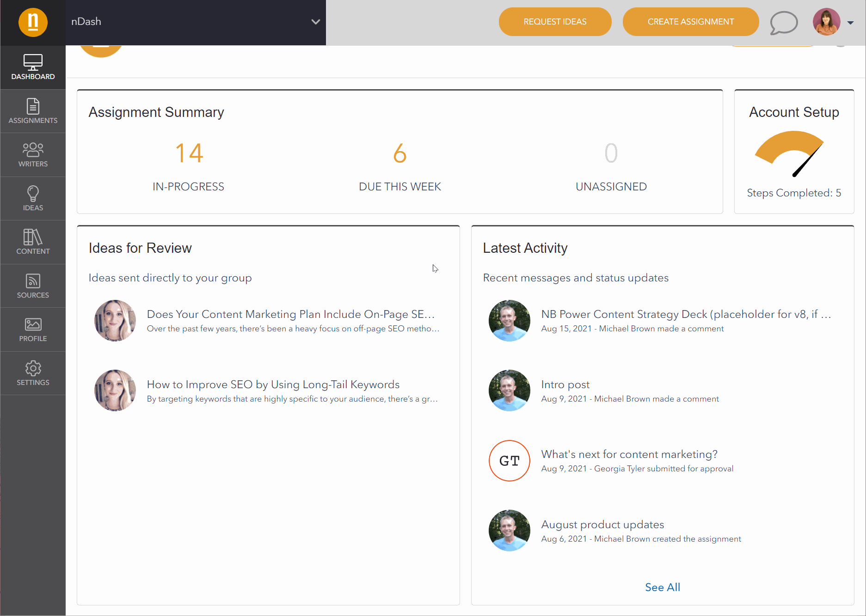Click See All latest activity link

(x=662, y=587)
